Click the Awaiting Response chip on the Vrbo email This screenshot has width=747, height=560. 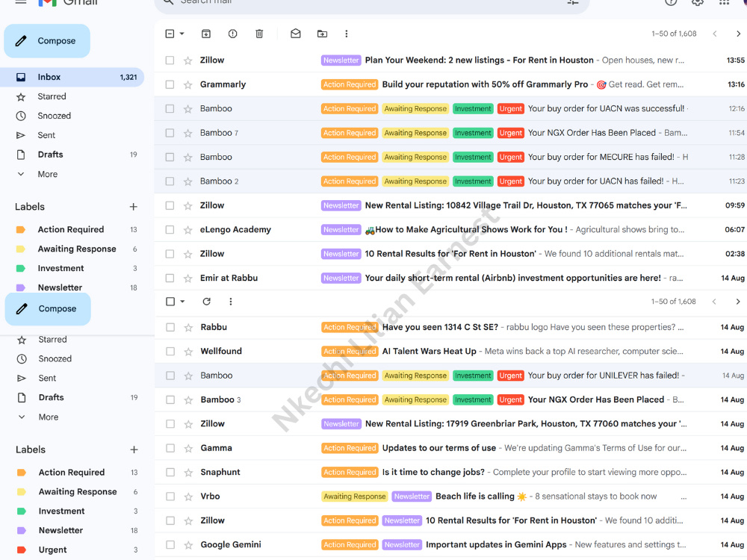coord(354,497)
